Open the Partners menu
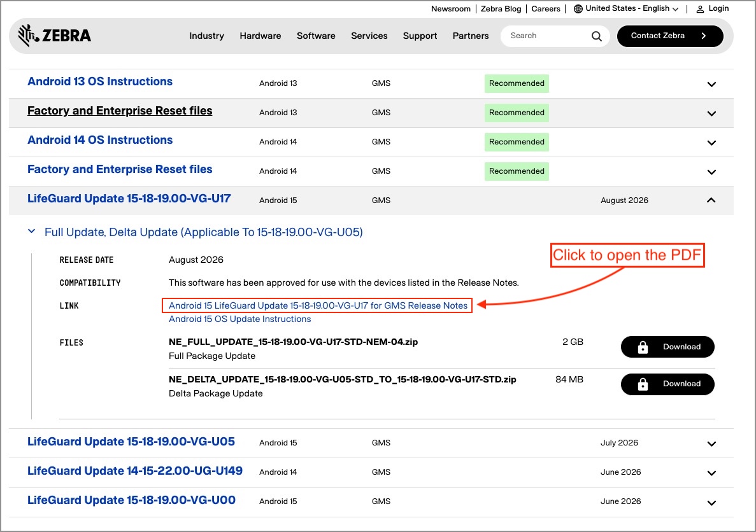The width and height of the screenshot is (756, 532). tap(471, 36)
